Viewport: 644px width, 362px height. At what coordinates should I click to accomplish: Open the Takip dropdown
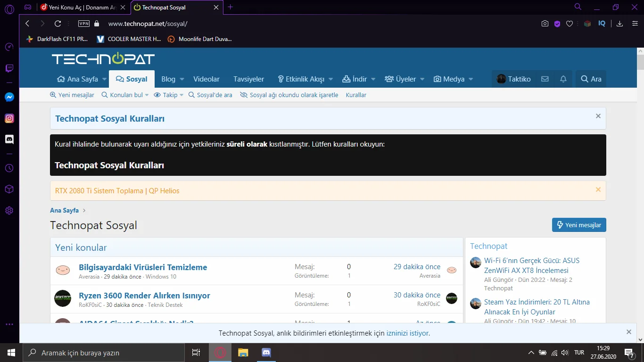pyautogui.click(x=169, y=95)
